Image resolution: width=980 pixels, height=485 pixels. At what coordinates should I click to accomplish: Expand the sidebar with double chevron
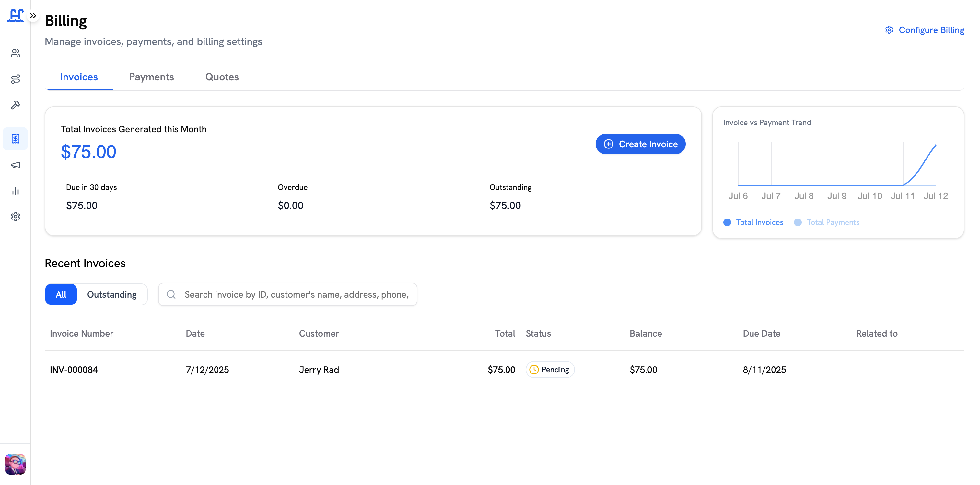tap(33, 16)
